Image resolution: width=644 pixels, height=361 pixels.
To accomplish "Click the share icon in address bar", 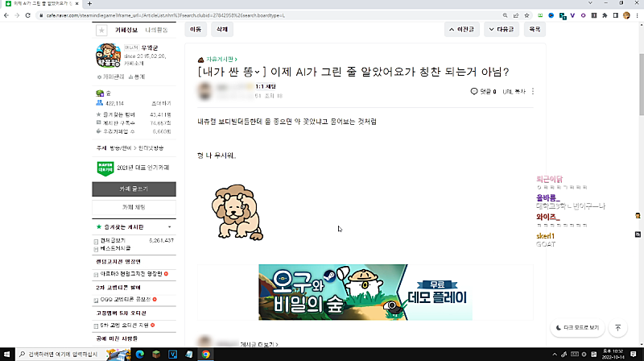I will [516, 15].
